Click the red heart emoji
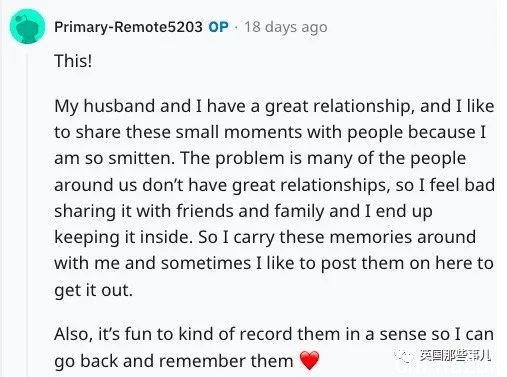The width and height of the screenshot is (507, 377). point(310,360)
